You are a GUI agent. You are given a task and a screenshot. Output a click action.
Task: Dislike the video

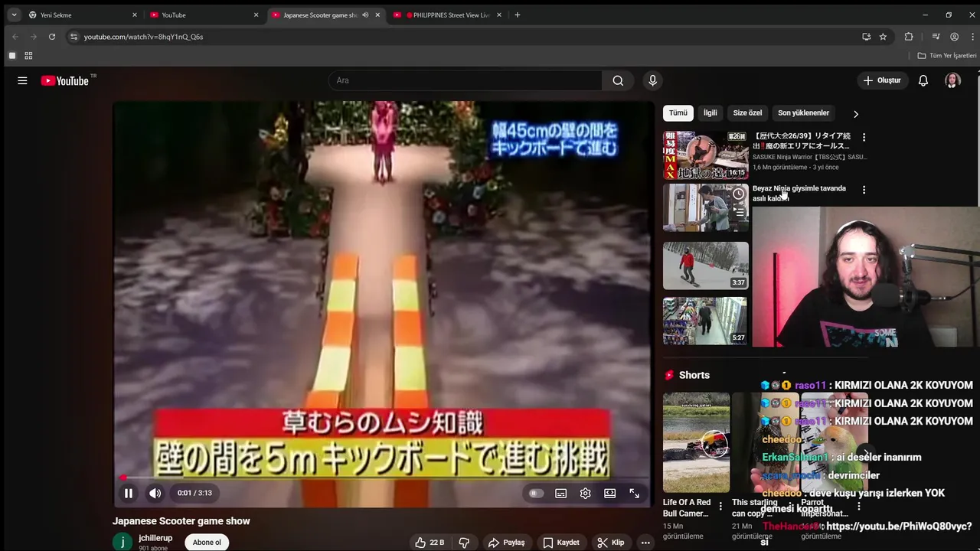pos(464,543)
